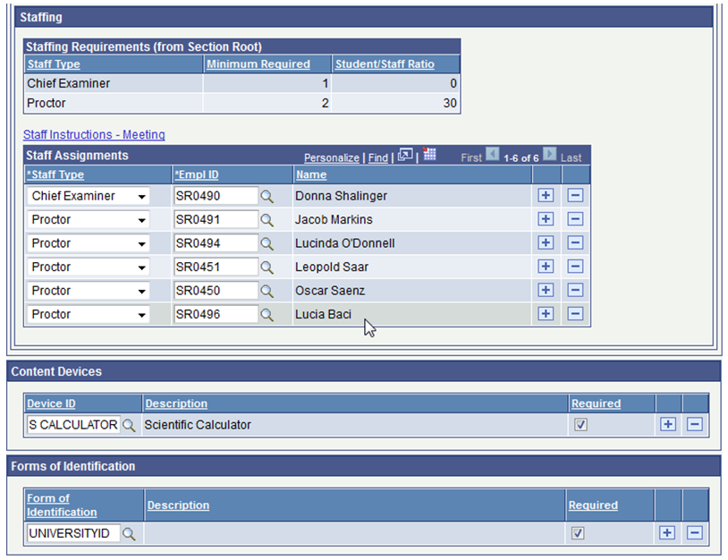Toggle Required for Scientific Calculator

580,425
